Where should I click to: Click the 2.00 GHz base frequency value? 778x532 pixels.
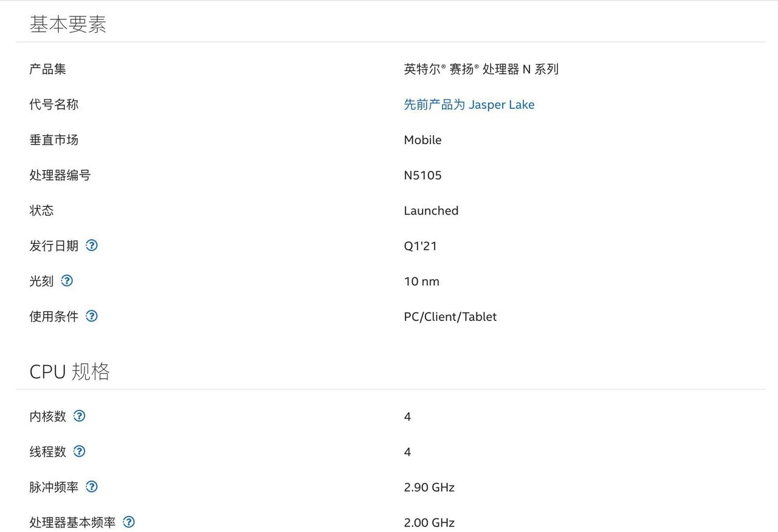pyautogui.click(x=429, y=522)
